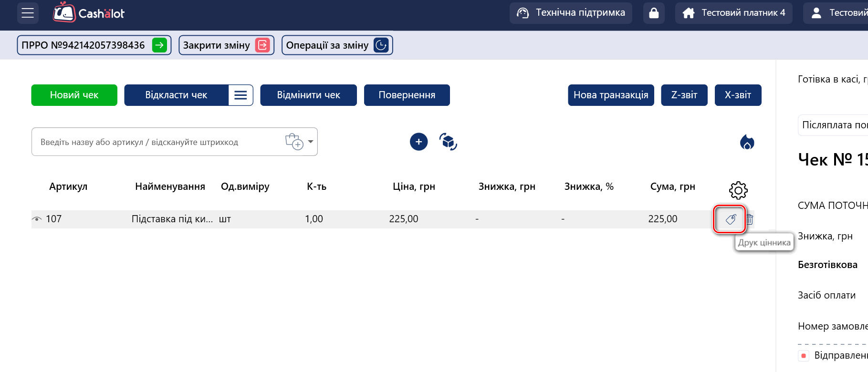Viewport: 868px width, 372px height.
Task: Click the ПРРО №942142057398436 button
Action: coord(94,45)
